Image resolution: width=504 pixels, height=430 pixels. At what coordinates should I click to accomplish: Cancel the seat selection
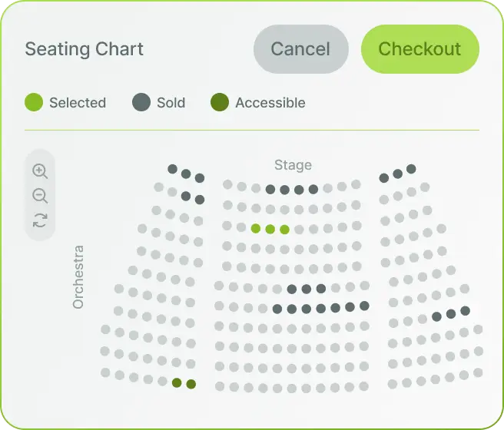tap(301, 49)
